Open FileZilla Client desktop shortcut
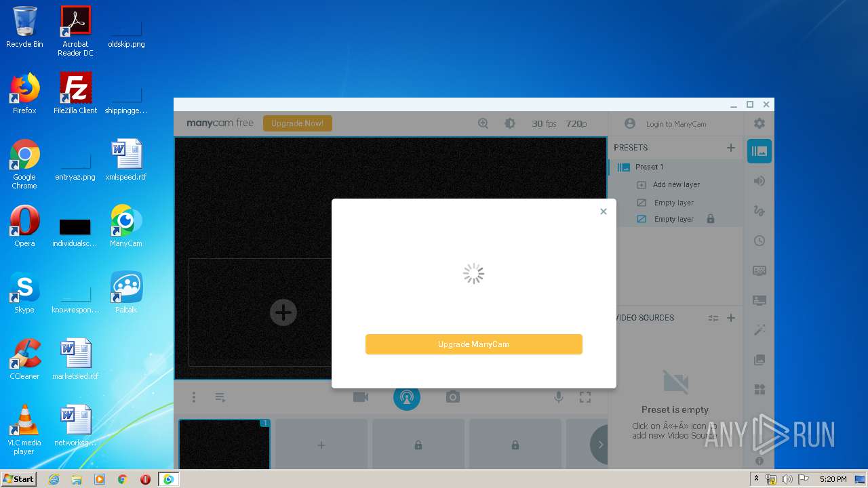The height and width of the screenshot is (488, 868). [75, 93]
